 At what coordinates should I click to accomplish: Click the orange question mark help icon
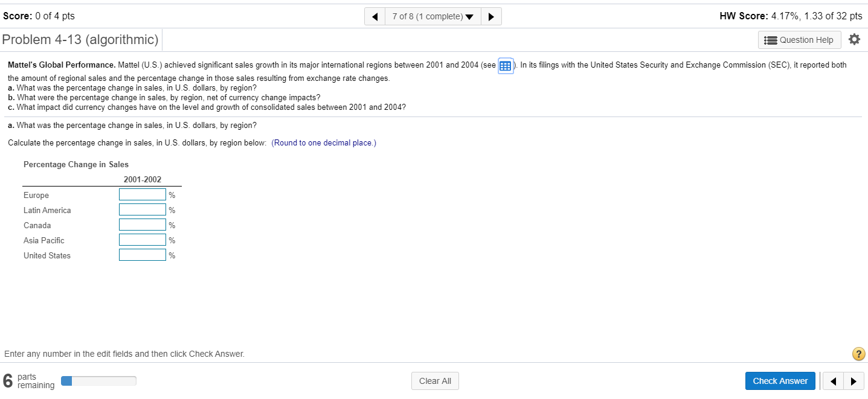pyautogui.click(x=858, y=354)
